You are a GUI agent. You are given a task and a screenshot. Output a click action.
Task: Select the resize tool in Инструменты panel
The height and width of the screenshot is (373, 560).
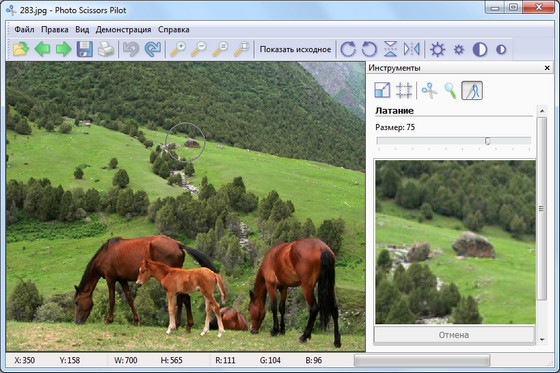(x=382, y=90)
